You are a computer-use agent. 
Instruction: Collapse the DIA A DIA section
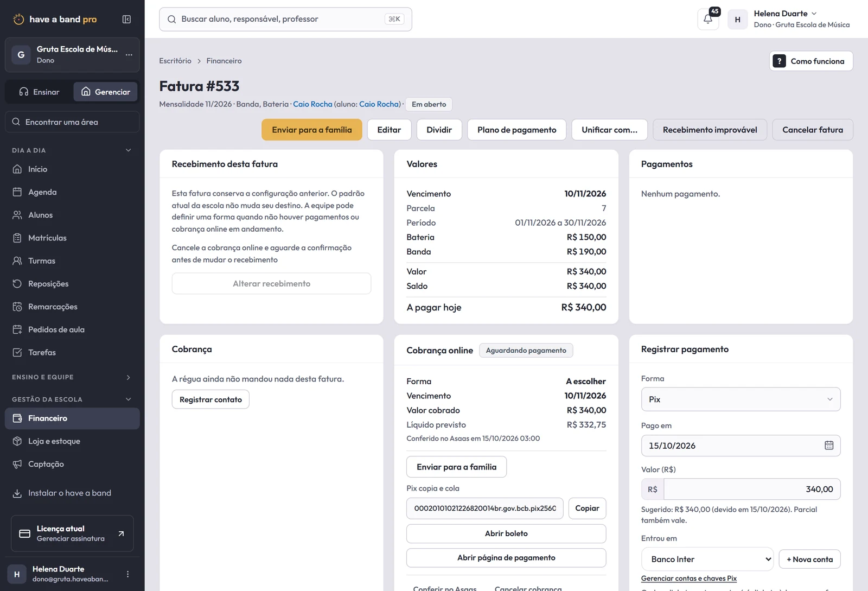point(72,150)
